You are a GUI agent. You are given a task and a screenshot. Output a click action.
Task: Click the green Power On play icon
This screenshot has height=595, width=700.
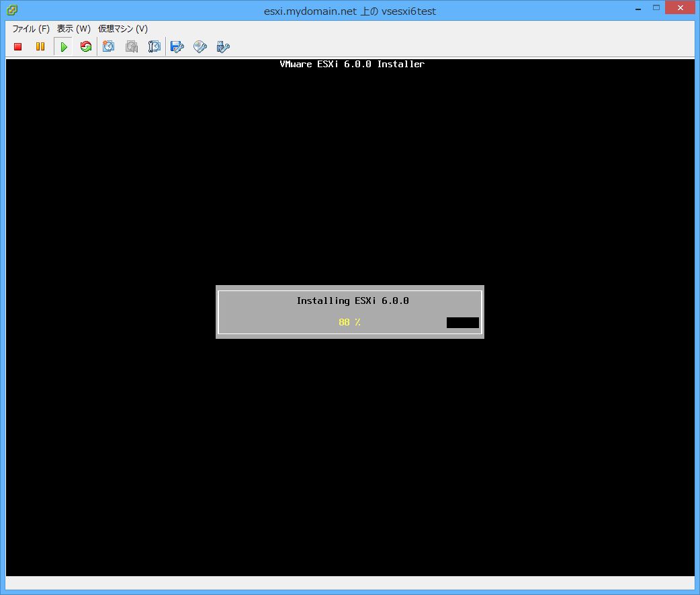(x=63, y=46)
